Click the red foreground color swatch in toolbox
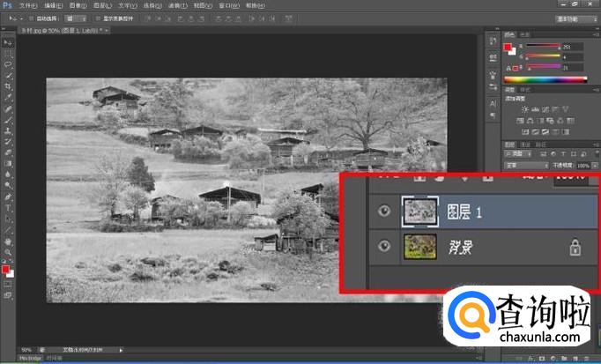 point(6,268)
